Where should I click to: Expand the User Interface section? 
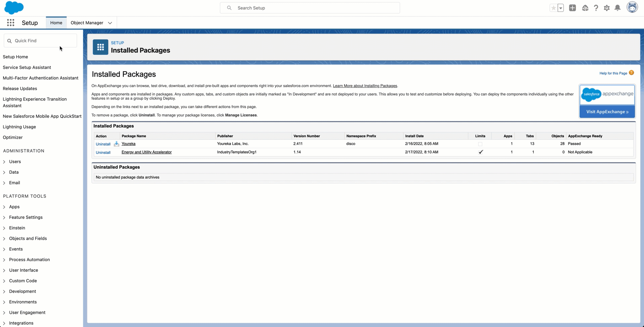point(4,271)
